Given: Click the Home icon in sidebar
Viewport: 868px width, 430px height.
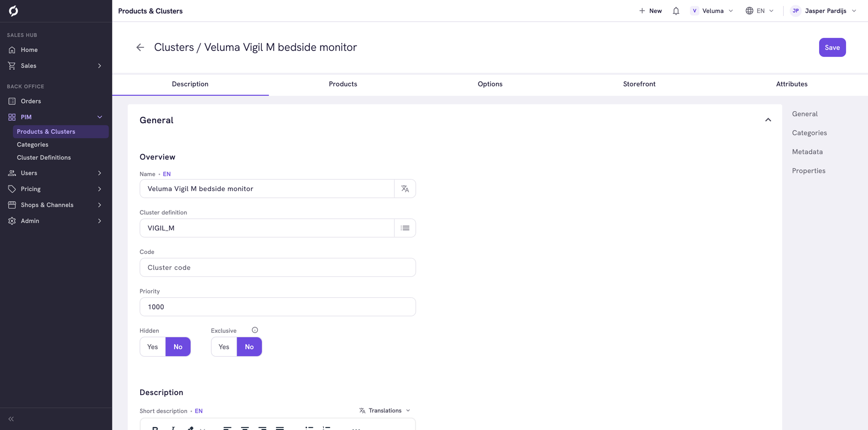Looking at the screenshot, I should [x=12, y=50].
